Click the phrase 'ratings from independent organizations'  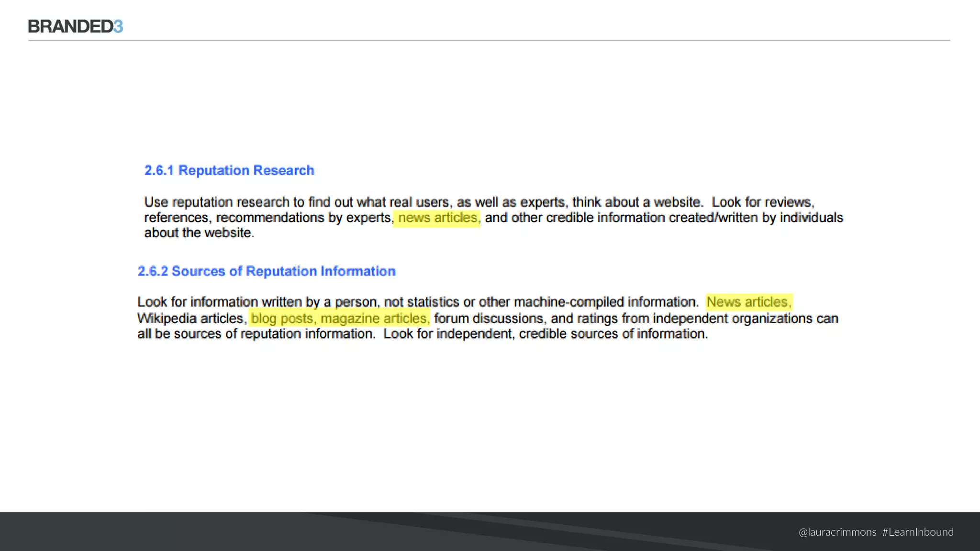click(695, 319)
